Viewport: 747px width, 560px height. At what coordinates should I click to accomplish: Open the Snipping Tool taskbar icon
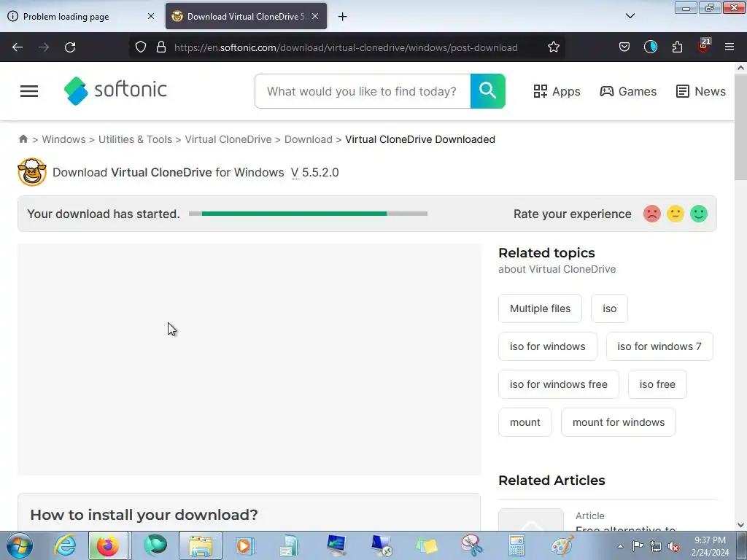pyautogui.click(x=471, y=545)
